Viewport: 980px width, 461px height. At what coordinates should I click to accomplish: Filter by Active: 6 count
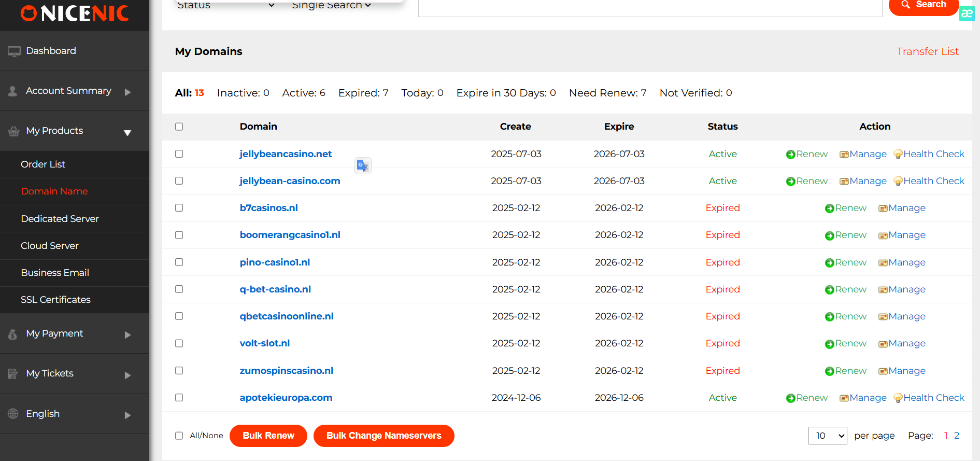pos(304,93)
